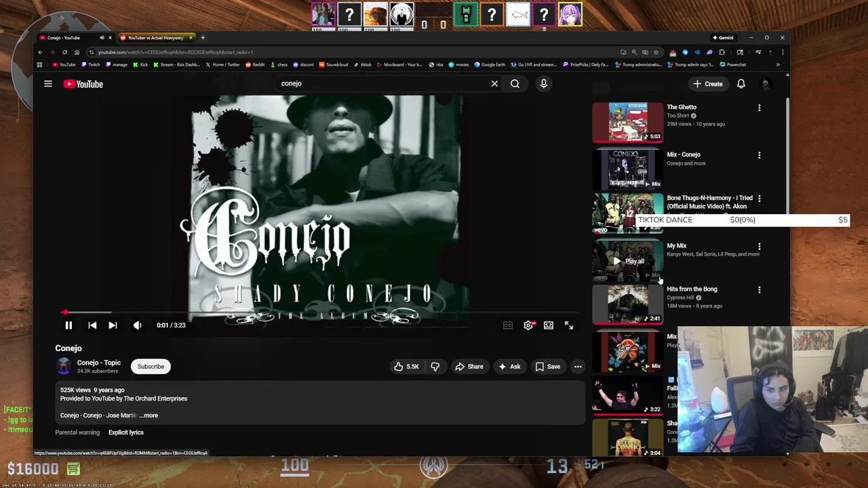Screen dimensions: 868x488
Task: Open more actions below the video
Action: [578, 367]
